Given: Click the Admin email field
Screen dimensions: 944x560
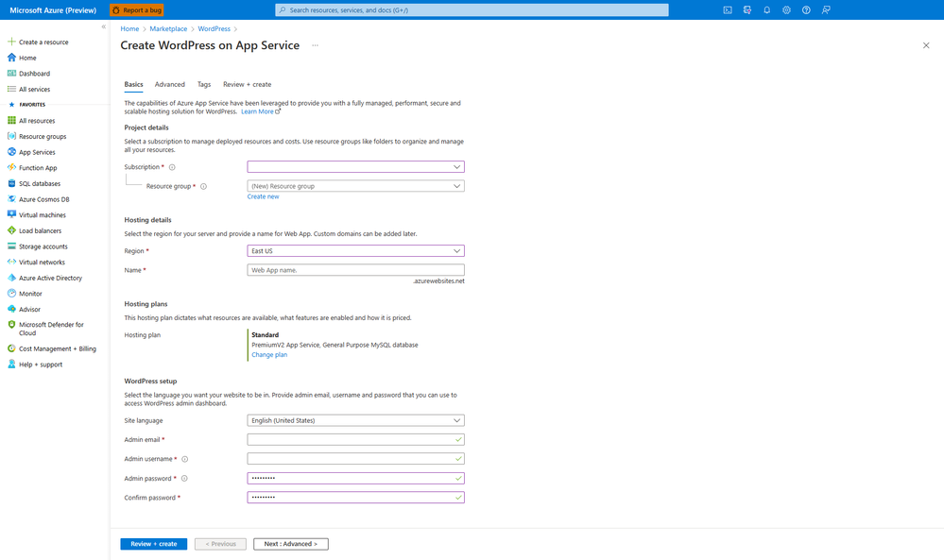Looking at the screenshot, I should (356, 440).
